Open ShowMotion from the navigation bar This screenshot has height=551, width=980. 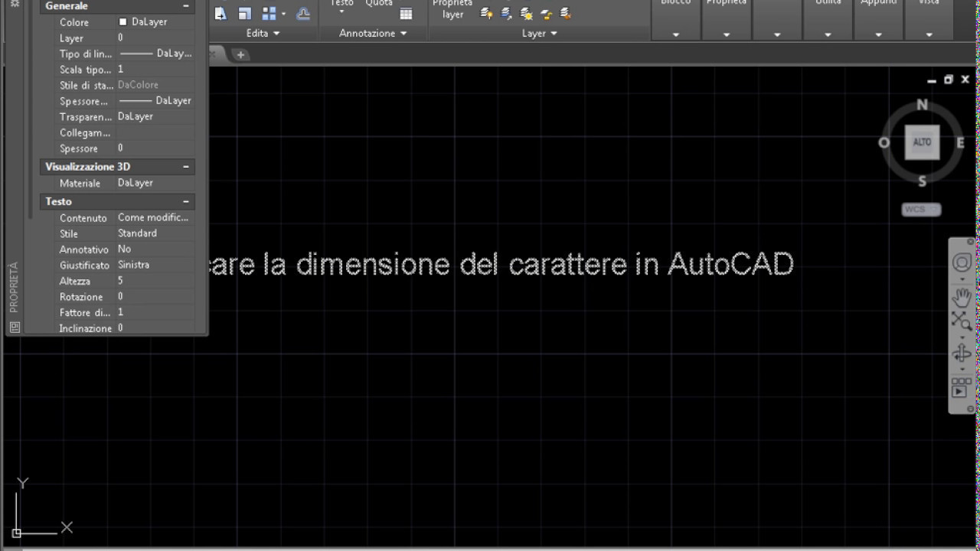coord(961,387)
